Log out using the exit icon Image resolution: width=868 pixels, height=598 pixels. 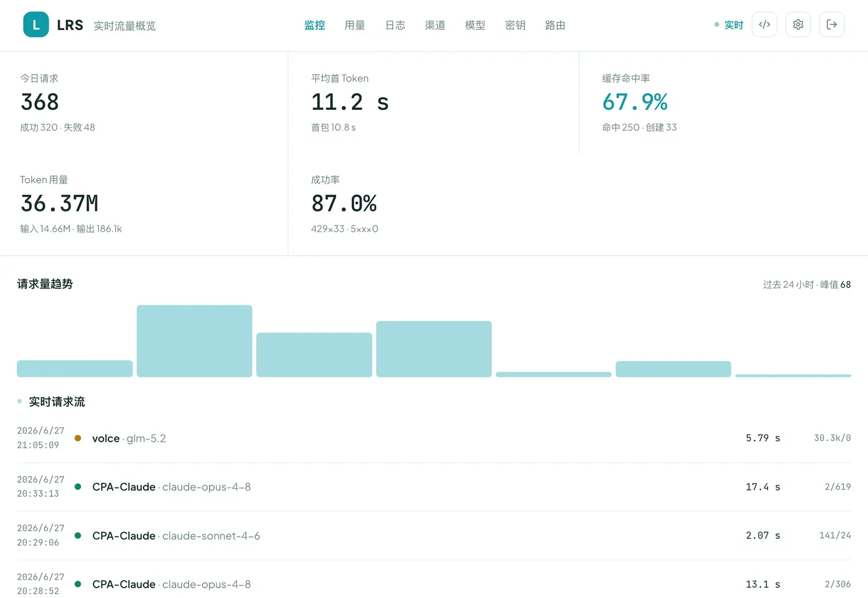tap(832, 25)
